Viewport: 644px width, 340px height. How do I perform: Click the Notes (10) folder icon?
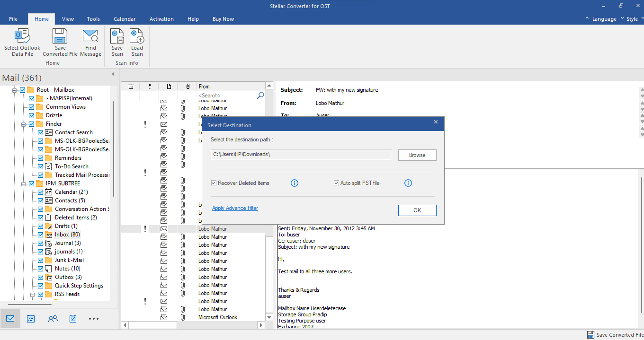[49, 269]
